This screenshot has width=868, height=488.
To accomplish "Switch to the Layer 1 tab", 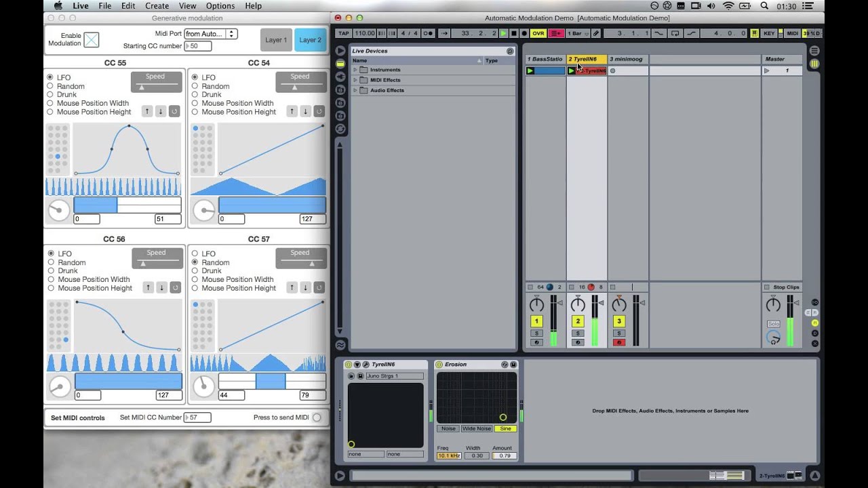I will (276, 40).
